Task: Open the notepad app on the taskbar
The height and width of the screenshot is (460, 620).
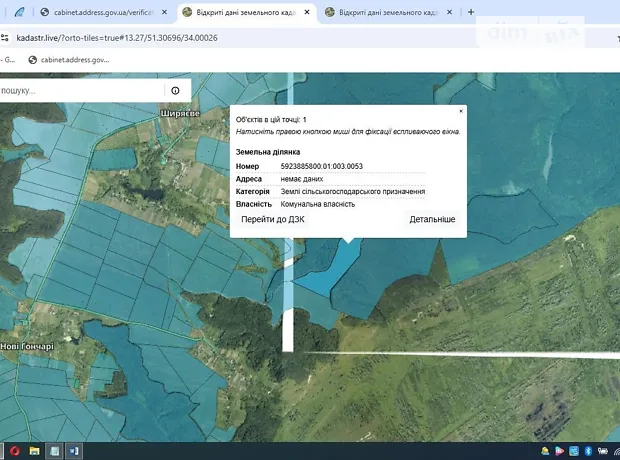Action: point(55,450)
